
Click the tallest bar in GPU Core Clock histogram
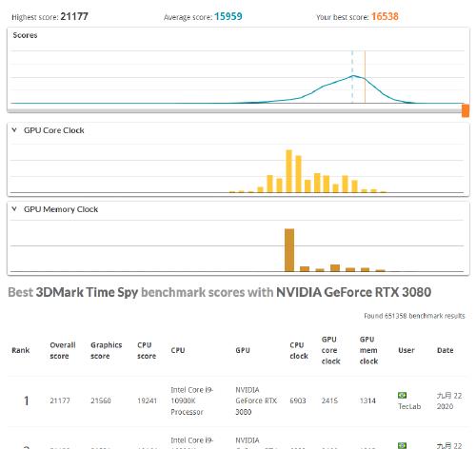coord(288,171)
